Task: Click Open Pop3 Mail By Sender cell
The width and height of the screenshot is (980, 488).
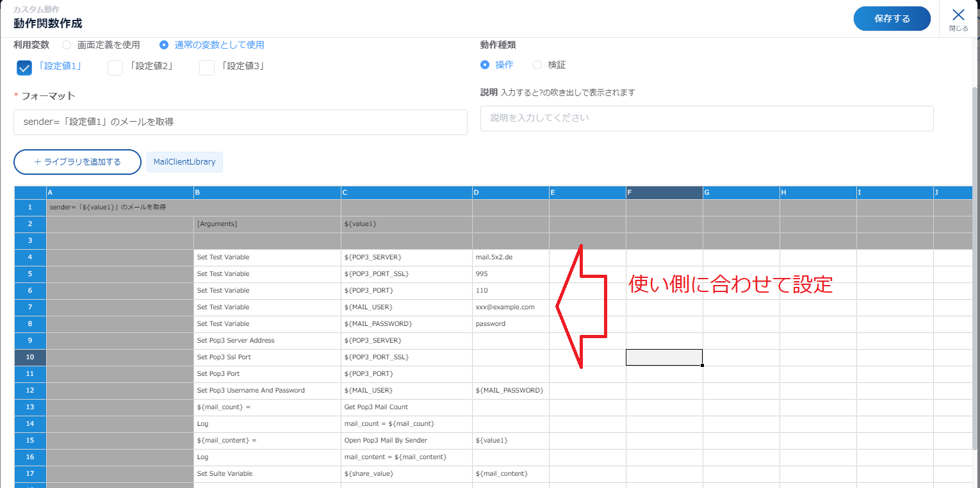Action: [407, 441]
